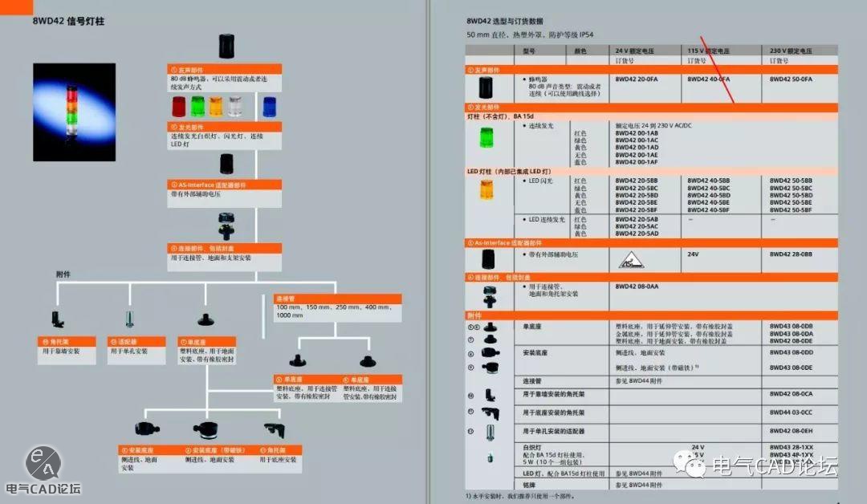
Task: Click the 铭牌 row in the table
Action: tap(651, 485)
